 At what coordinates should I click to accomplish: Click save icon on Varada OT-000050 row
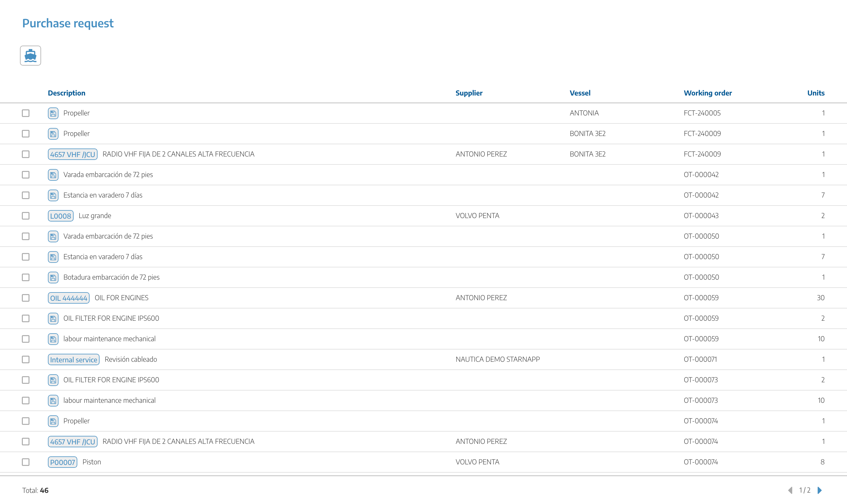(x=53, y=236)
